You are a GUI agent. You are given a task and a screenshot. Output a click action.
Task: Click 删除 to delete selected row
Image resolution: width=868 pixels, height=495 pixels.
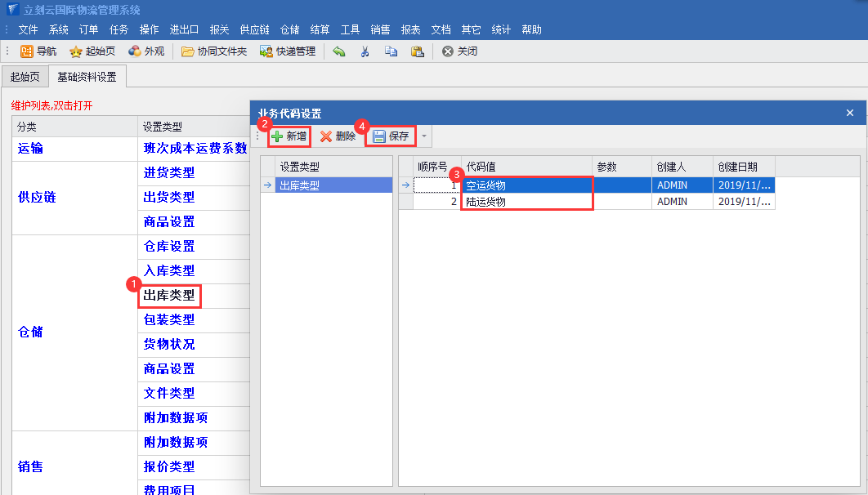coord(338,136)
